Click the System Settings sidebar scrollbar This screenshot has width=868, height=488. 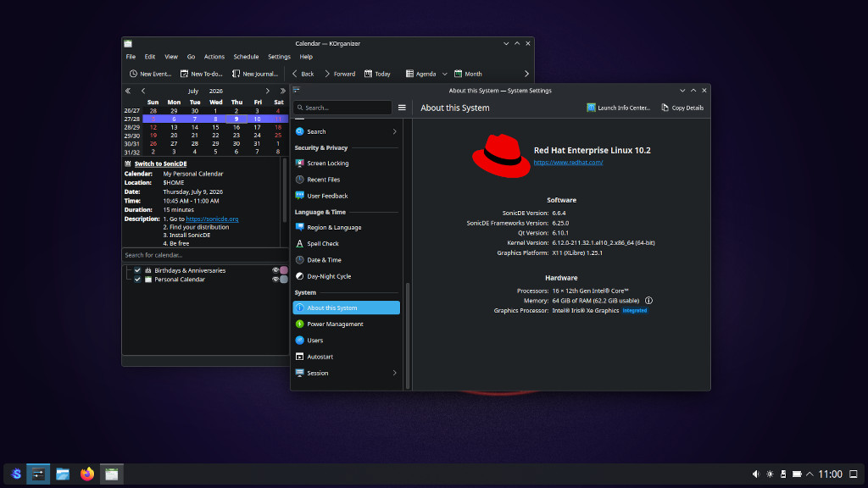[x=408, y=335]
